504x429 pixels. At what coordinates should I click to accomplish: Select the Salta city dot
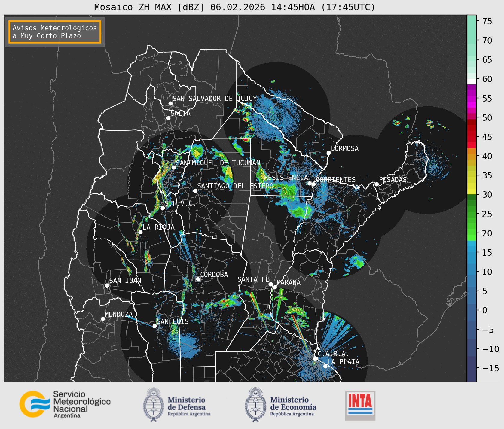click(x=169, y=118)
